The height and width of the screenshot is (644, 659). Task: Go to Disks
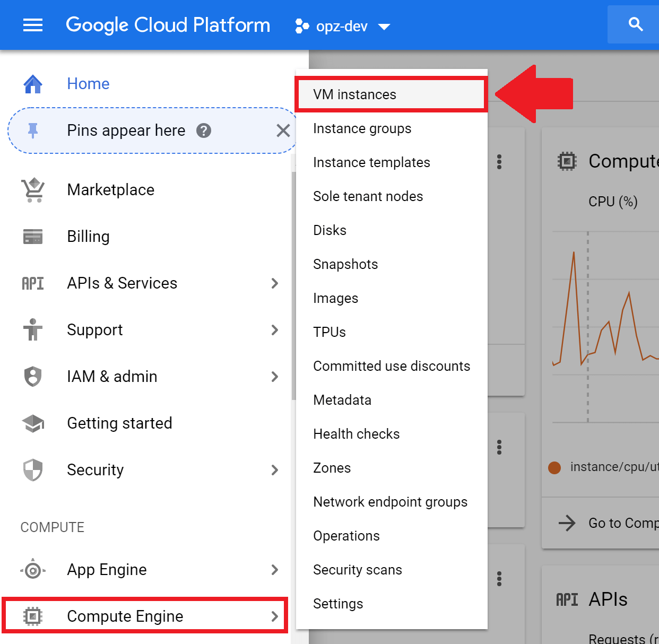pos(392,230)
